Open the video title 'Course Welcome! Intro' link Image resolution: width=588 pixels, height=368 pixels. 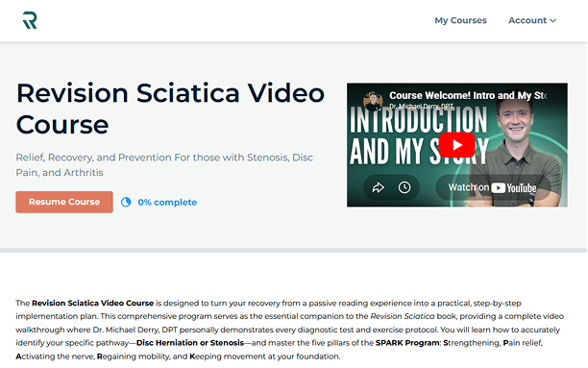click(x=468, y=96)
